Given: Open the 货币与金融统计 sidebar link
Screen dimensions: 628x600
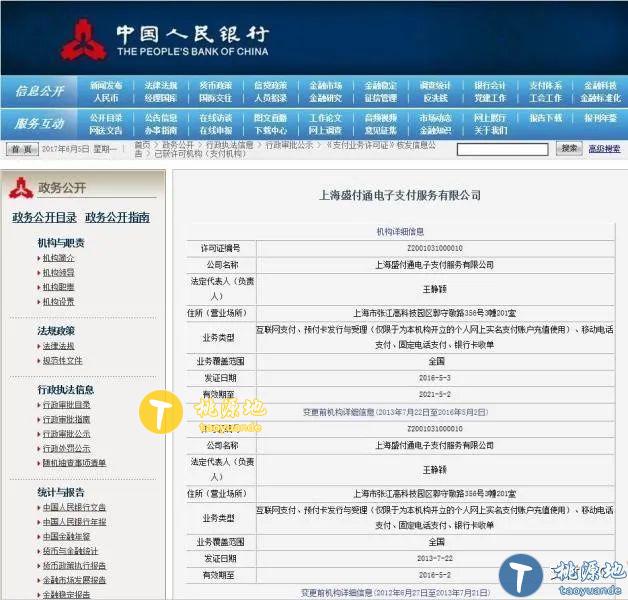Looking at the screenshot, I should pos(70,551).
